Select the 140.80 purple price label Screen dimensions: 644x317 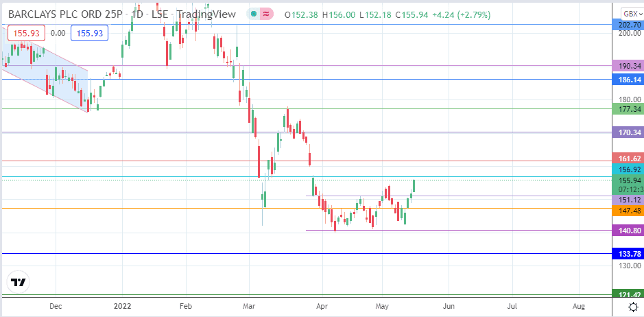(x=627, y=231)
